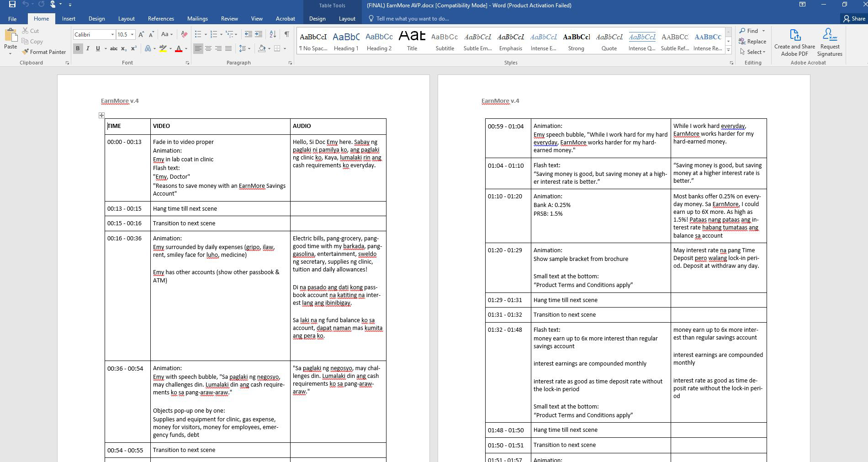Center-align the paragraph
Viewport: 868px width, 462px height.
coord(208,48)
